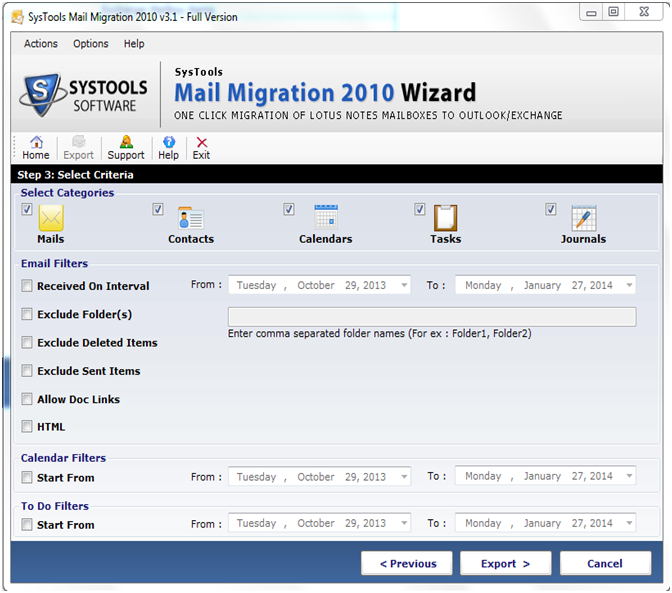Image resolution: width=672 pixels, height=593 pixels.
Task: Open the Options menu
Action: (x=91, y=44)
